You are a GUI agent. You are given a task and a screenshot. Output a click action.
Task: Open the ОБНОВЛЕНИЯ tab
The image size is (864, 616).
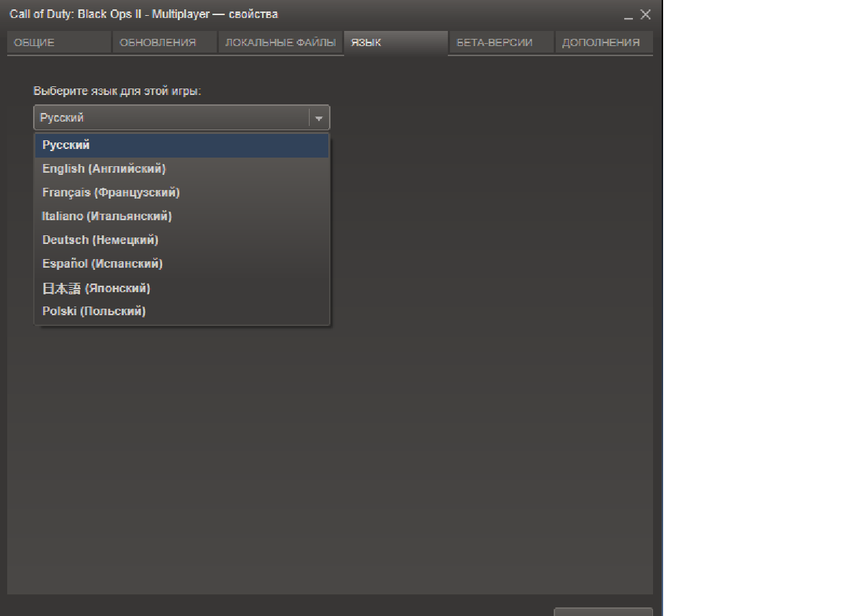165,42
